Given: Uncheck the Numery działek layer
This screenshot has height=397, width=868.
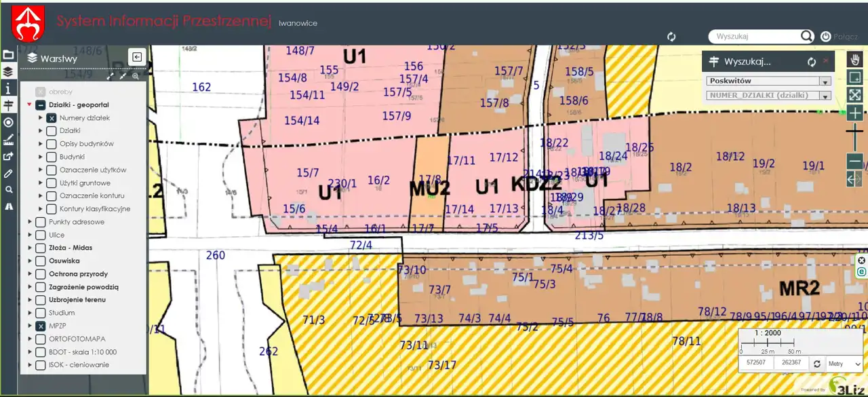Looking at the screenshot, I should pyautogui.click(x=52, y=118).
